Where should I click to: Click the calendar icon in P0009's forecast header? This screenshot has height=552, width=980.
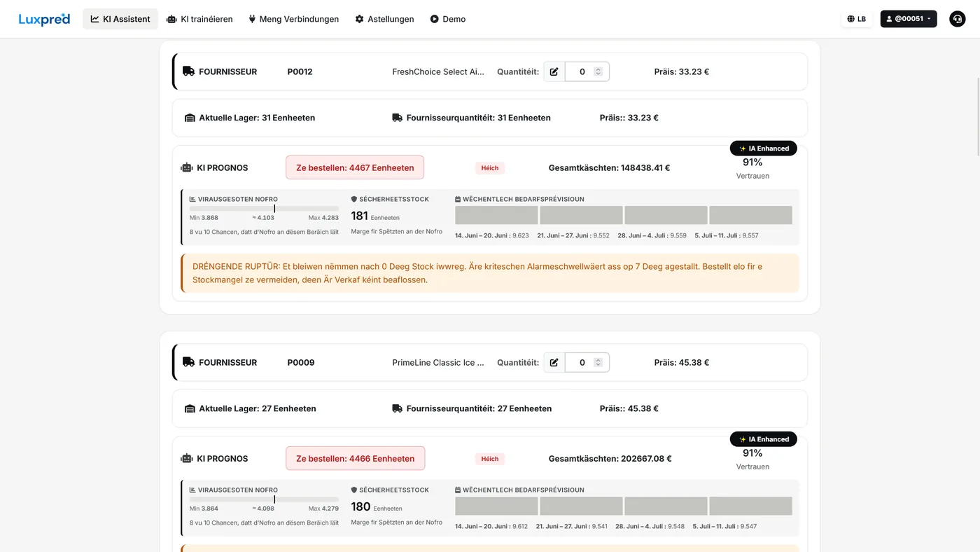pos(458,490)
